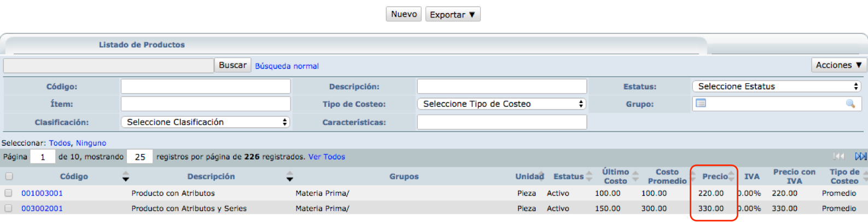The image size is (868, 222).
Task: Sort by Código column arrows
Action: coord(126,177)
